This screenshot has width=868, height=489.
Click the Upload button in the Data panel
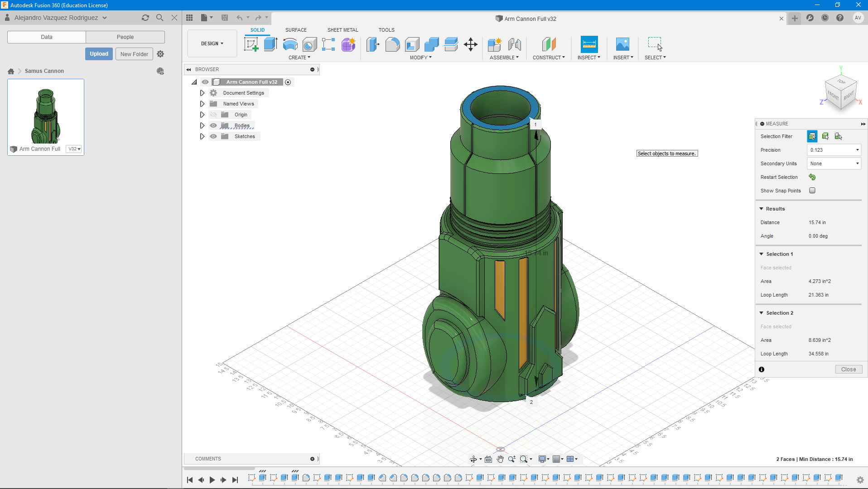(99, 53)
